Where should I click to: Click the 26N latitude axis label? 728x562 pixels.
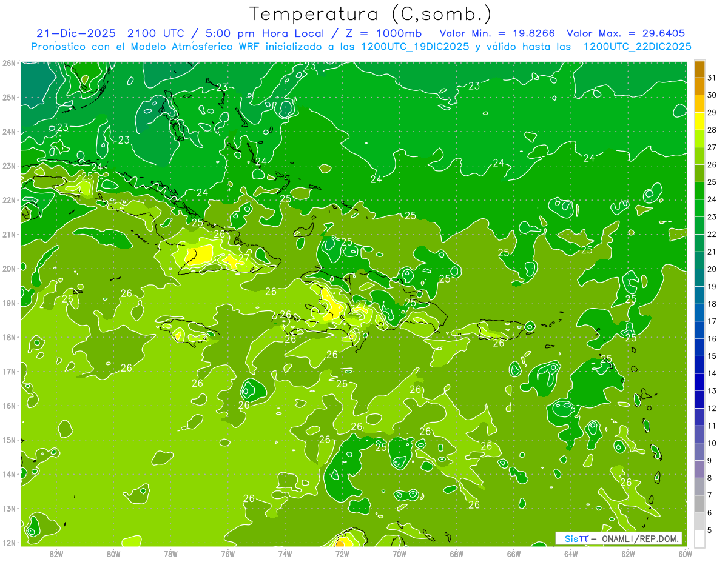point(9,63)
